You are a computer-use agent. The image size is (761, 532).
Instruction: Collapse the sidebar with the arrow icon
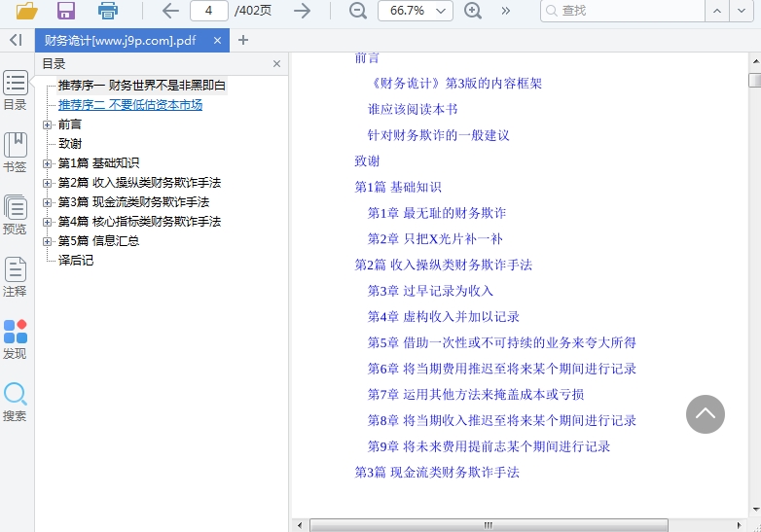[16, 40]
